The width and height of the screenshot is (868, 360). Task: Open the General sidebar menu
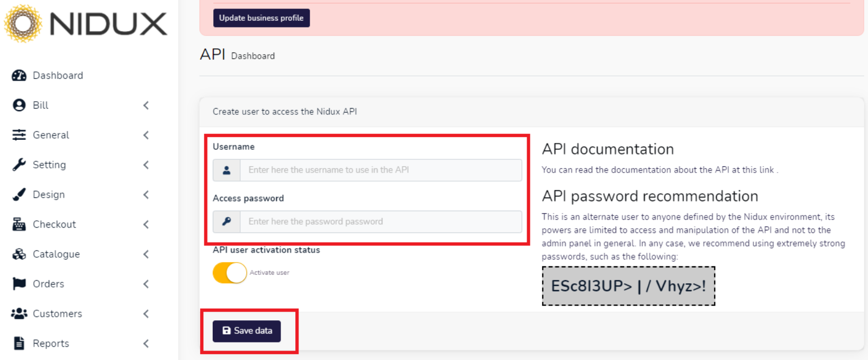click(x=51, y=135)
